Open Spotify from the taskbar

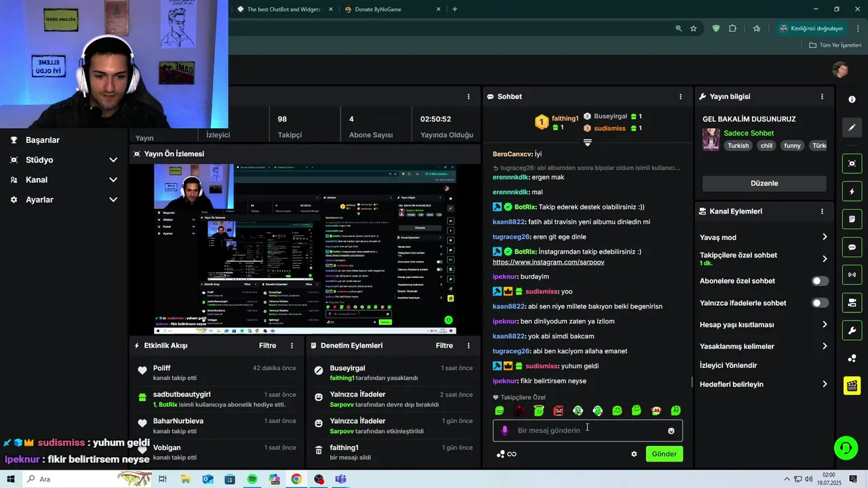(252, 479)
